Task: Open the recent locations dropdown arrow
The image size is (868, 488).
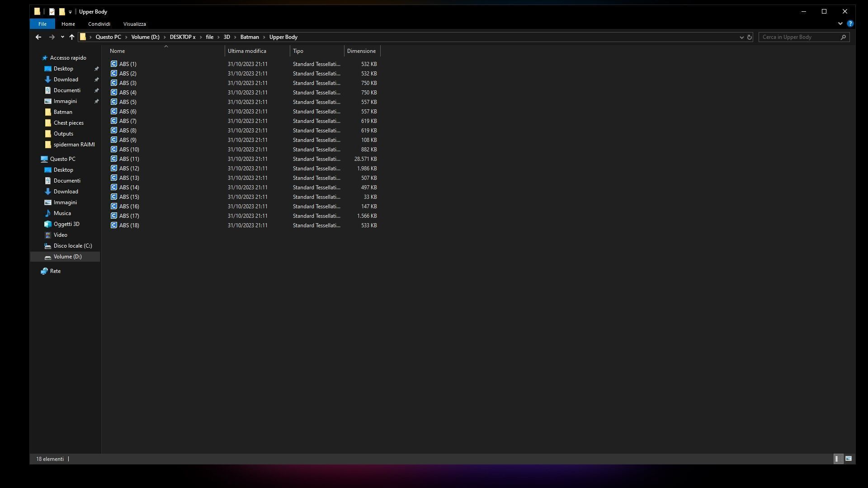Action: [62, 37]
